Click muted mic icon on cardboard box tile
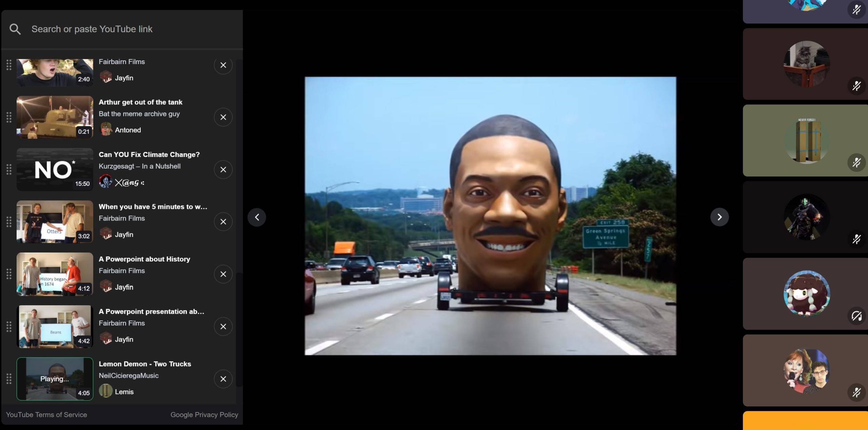 [856, 162]
